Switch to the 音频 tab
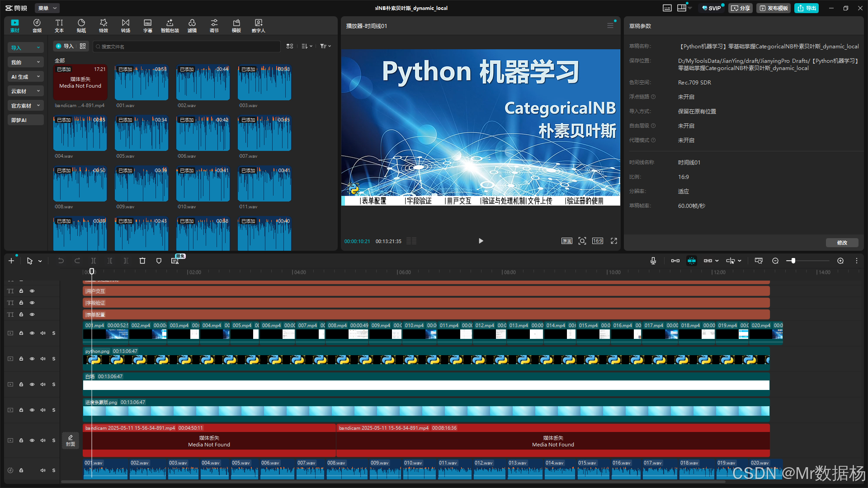Viewport: 868px width, 488px height. [x=37, y=26]
